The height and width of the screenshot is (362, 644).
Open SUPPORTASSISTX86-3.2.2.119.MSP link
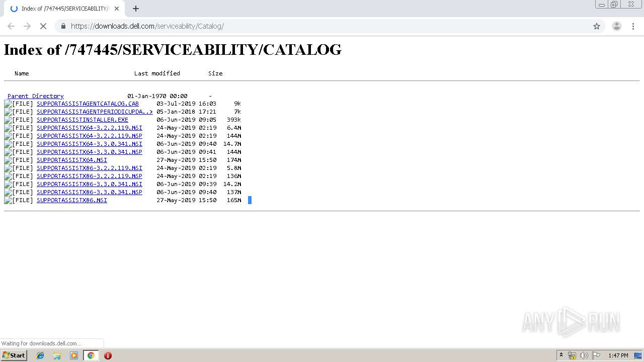pos(90,176)
